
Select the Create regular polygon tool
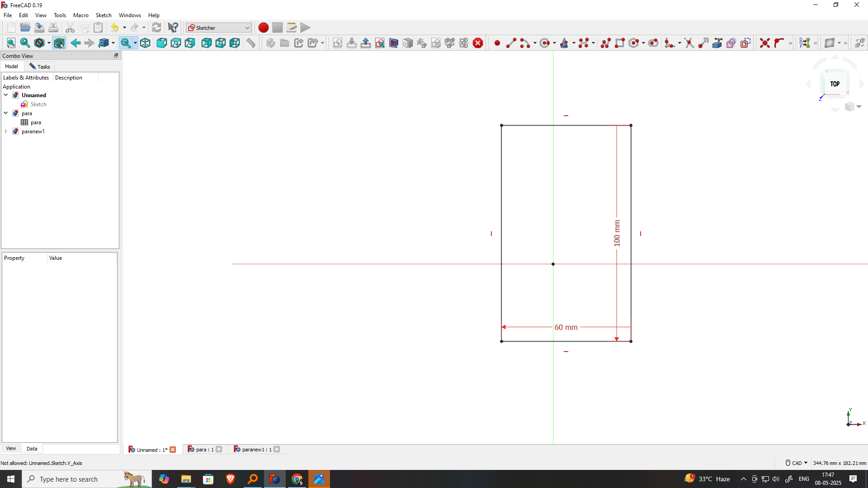pos(634,43)
